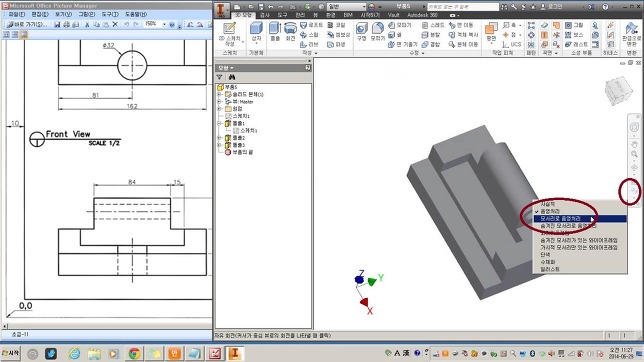The image size is (644, 362).
Task: Pick the Fillet (모깎기) large tool
Action: coord(377,32)
